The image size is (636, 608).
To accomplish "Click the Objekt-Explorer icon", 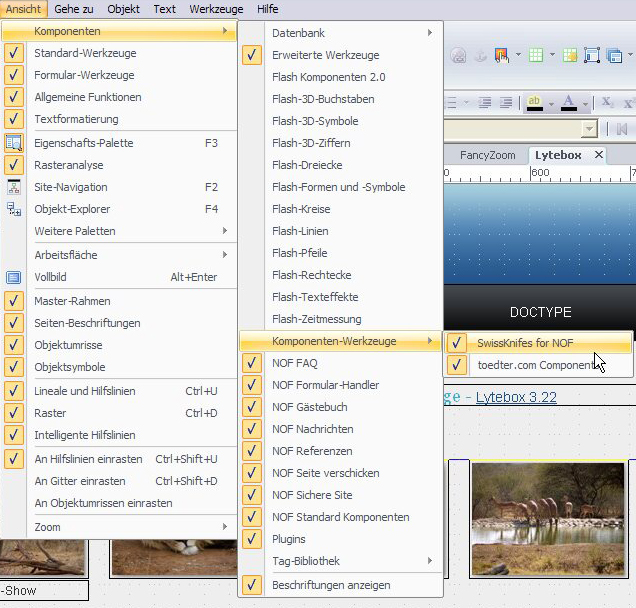I will click(14, 209).
